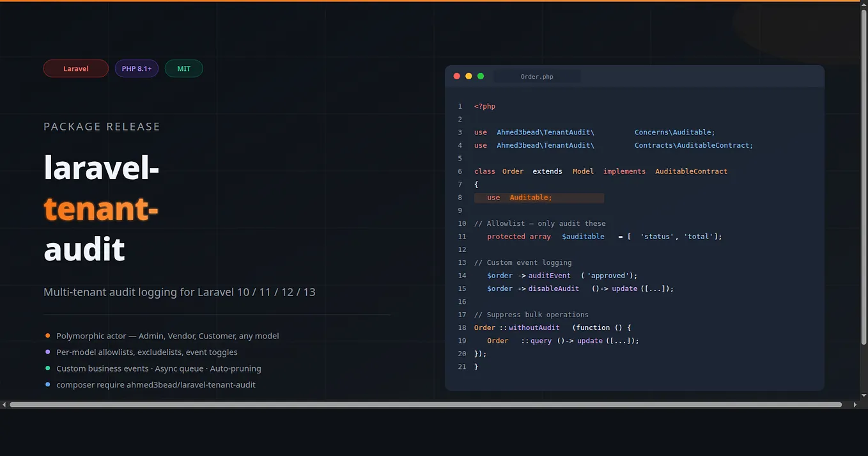This screenshot has height=456, width=868.
Task: Click the green maximize dot in code window
Action: (481, 76)
